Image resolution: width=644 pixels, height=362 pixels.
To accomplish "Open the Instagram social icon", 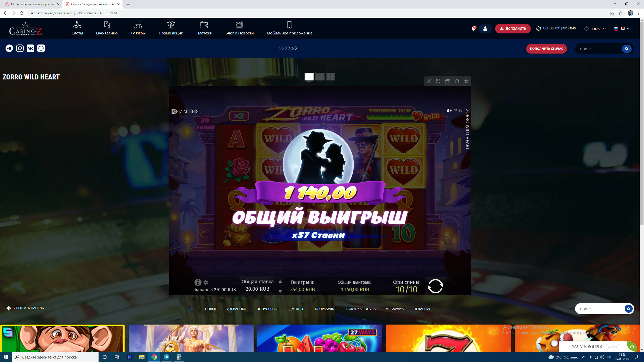I will [x=20, y=48].
